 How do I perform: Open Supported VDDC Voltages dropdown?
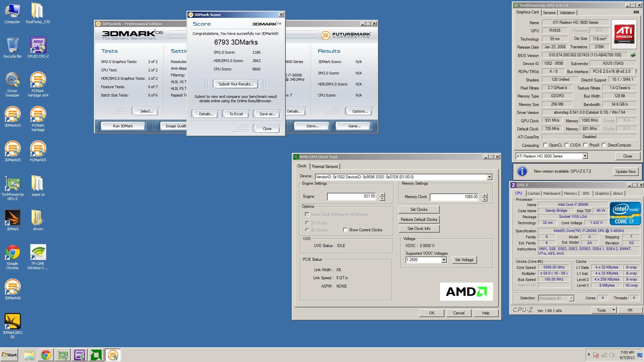(444, 260)
